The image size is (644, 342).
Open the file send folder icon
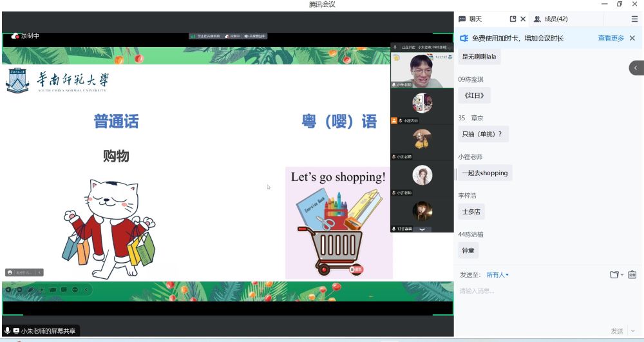point(616,275)
